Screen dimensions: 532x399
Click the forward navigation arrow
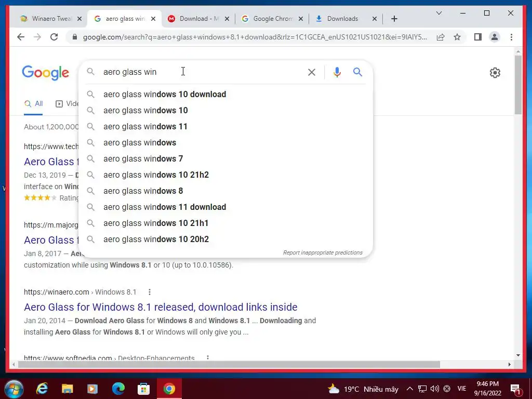click(37, 37)
